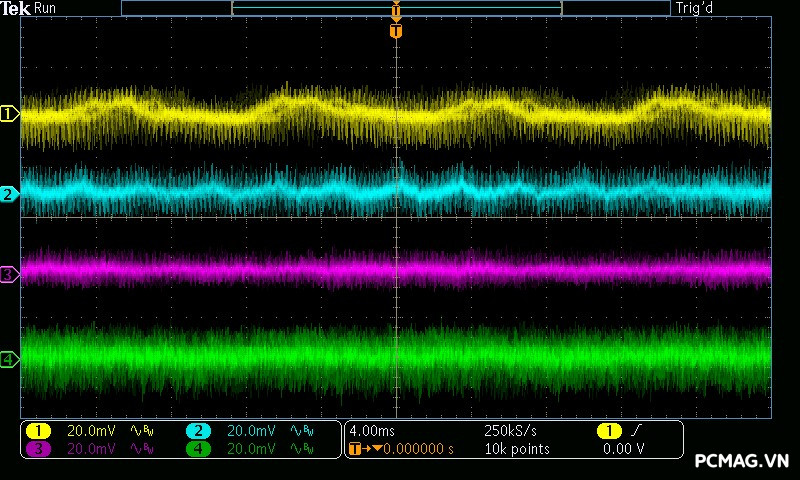
Task: Click the magenta channel 3 ground marker
Action: (x=10, y=273)
